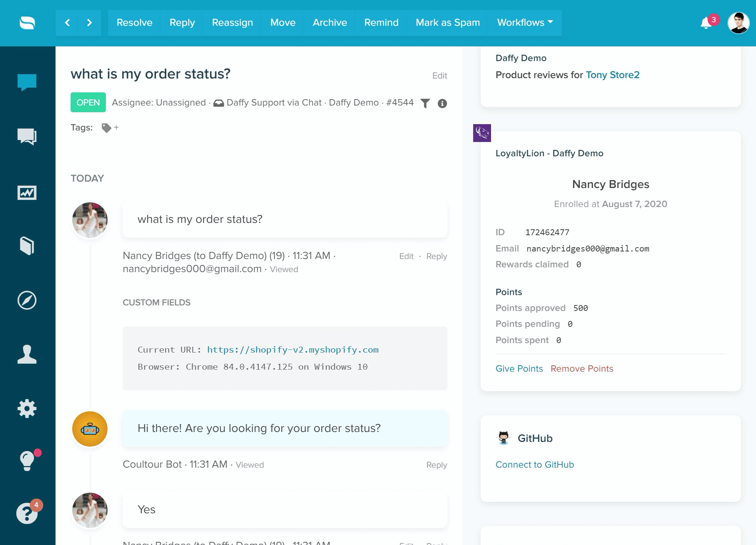Click the bot message about order status
The image size is (756, 545).
coord(285,428)
